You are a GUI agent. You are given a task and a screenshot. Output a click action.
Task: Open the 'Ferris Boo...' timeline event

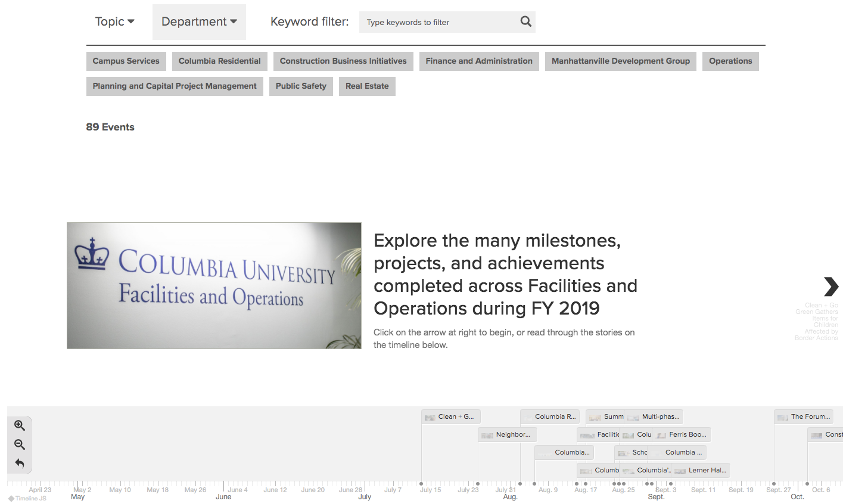tap(682, 435)
